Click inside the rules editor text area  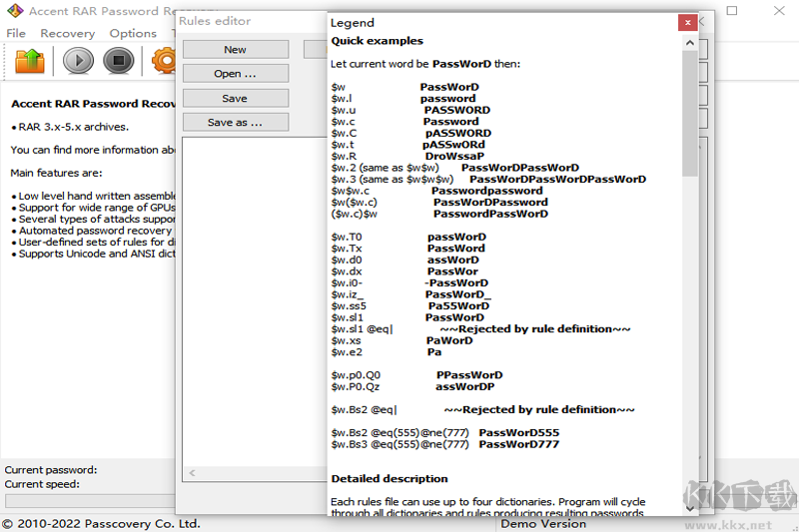[250, 299]
